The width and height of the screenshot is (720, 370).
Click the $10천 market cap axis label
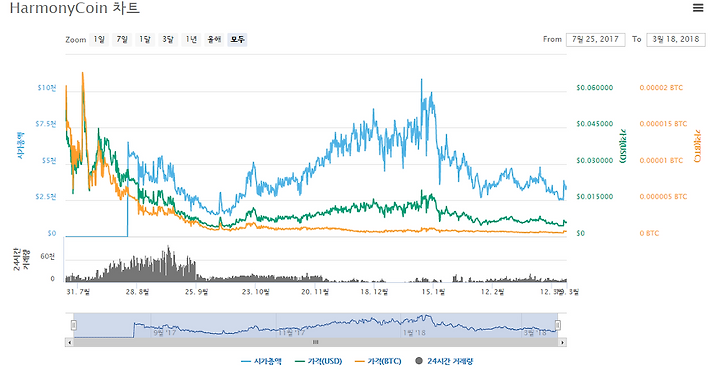(x=46, y=88)
